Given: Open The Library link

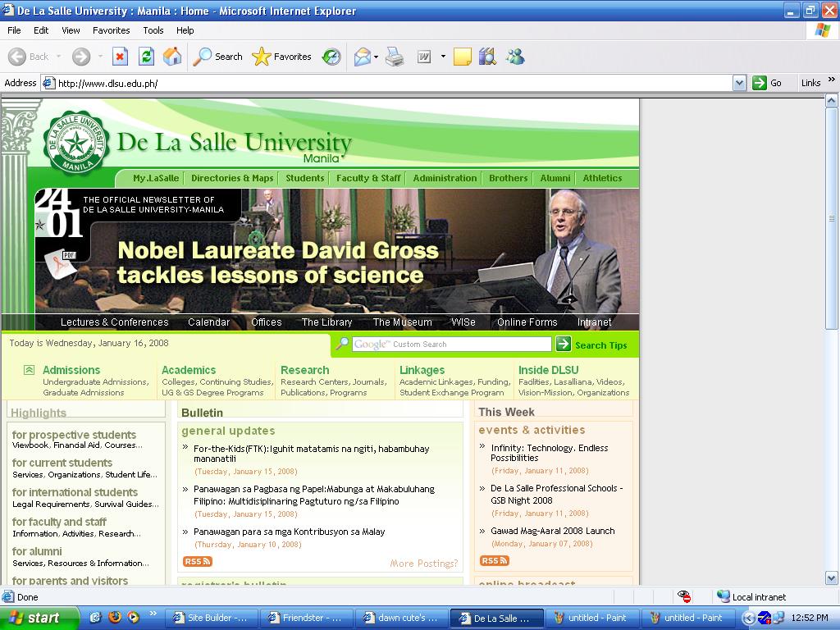Looking at the screenshot, I should coord(326,322).
